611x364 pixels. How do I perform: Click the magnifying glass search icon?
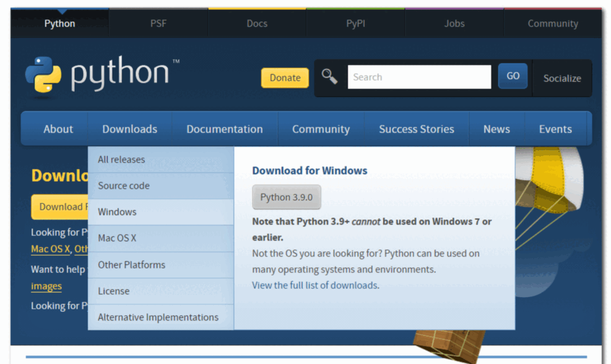coord(330,77)
